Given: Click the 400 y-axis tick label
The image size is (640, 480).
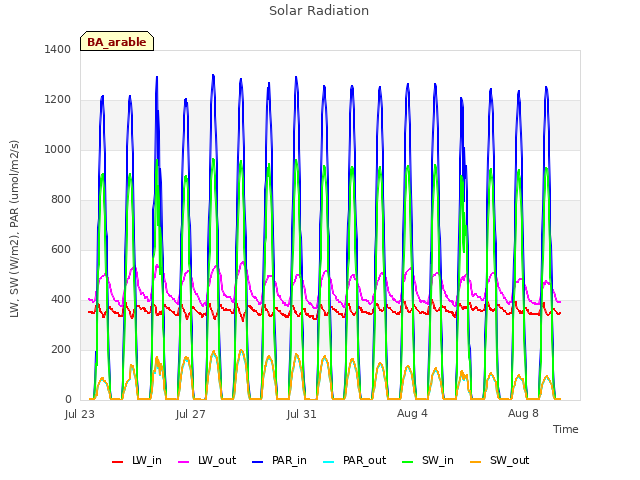Looking at the screenshot, I should pyautogui.click(x=61, y=300).
